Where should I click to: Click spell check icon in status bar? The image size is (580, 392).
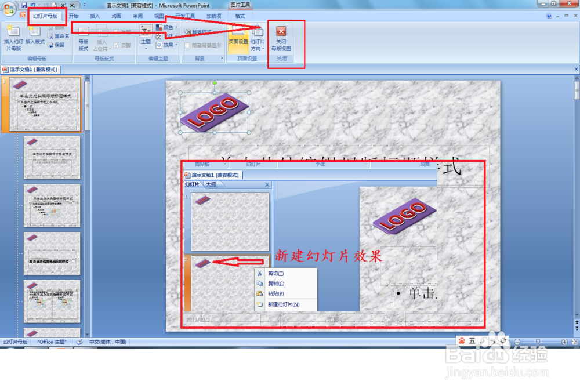click(79, 342)
